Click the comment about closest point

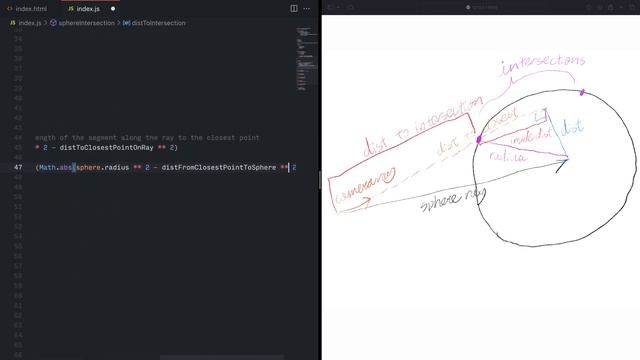pyautogui.click(x=147, y=138)
